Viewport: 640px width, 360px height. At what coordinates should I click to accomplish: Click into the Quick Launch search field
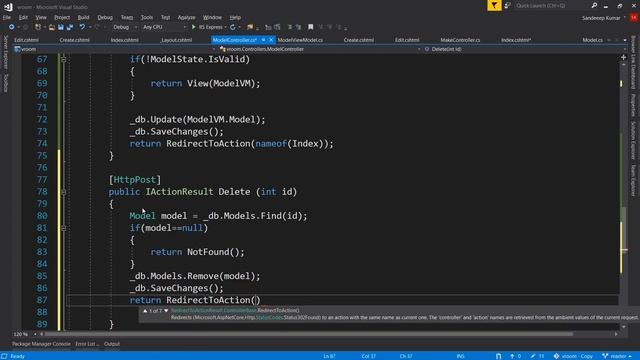pyautogui.click(x=551, y=5)
